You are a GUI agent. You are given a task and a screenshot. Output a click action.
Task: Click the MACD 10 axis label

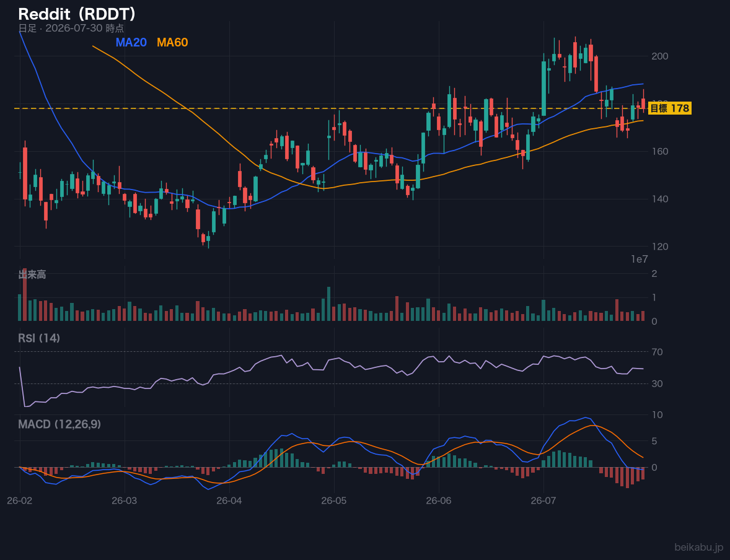(657, 415)
